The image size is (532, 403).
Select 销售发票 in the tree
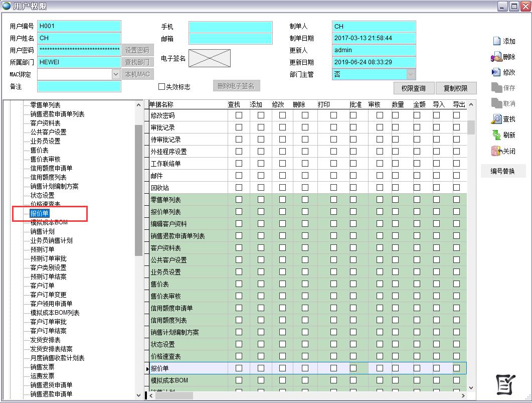(42, 367)
